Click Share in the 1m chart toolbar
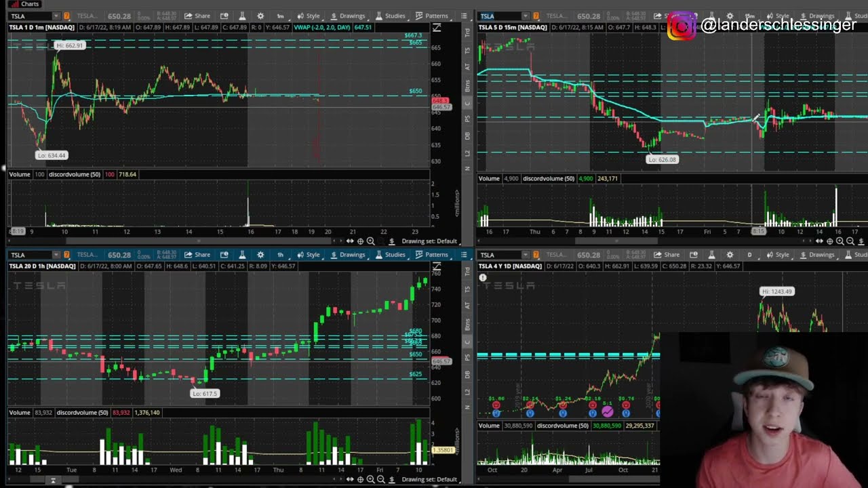 pyautogui.click(x=197, y=16)
